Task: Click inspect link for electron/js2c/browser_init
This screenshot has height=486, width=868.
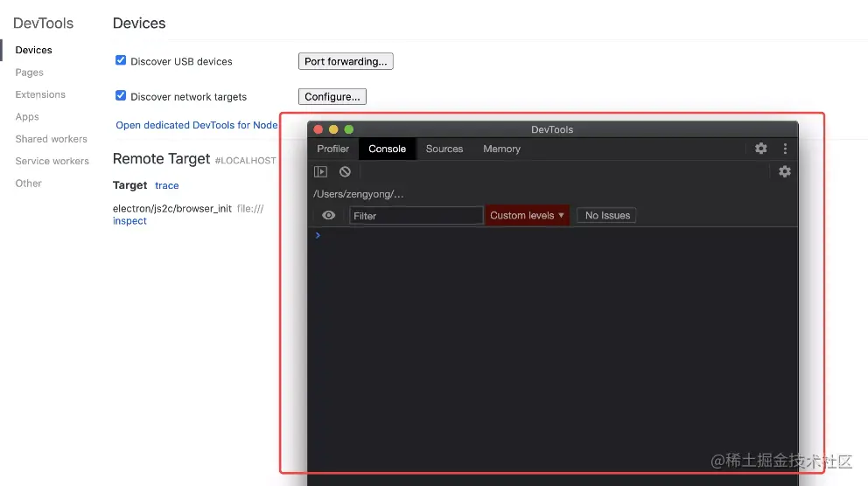Action: (x=129, y=220)
